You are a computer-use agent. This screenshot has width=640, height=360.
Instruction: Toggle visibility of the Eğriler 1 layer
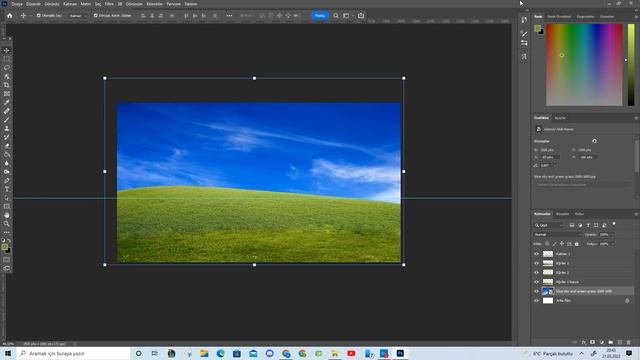pos(536,263)
